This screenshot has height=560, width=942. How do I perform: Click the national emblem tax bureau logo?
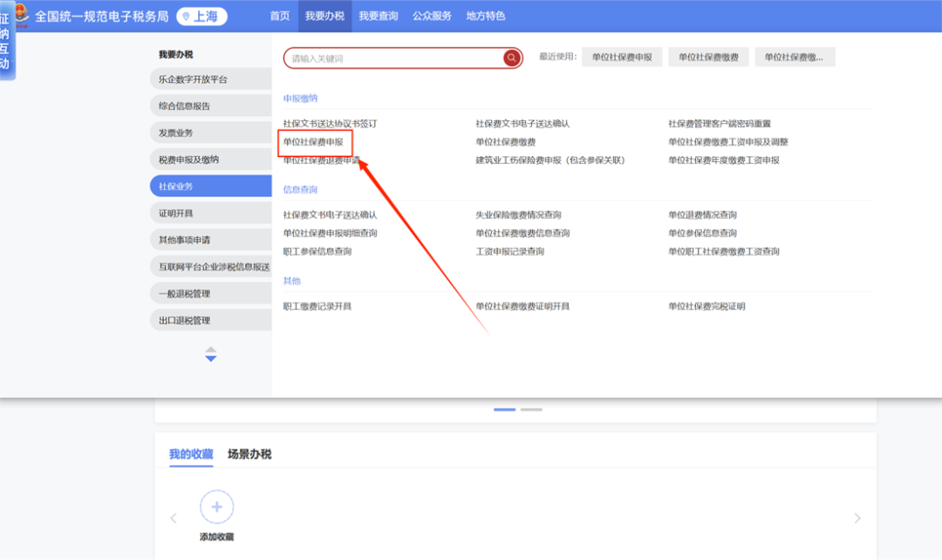[23, 15]
